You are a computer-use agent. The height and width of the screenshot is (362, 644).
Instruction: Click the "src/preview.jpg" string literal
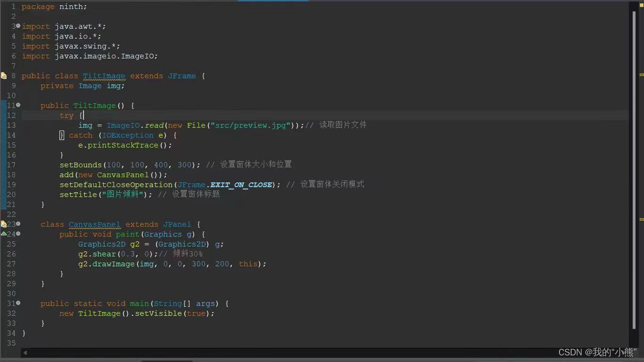pos(251,125)
